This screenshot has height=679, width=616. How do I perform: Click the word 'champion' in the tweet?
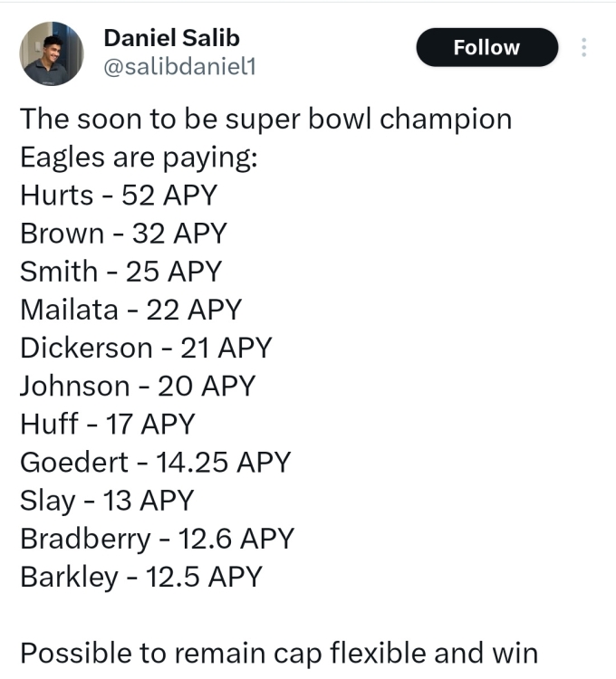446,120
